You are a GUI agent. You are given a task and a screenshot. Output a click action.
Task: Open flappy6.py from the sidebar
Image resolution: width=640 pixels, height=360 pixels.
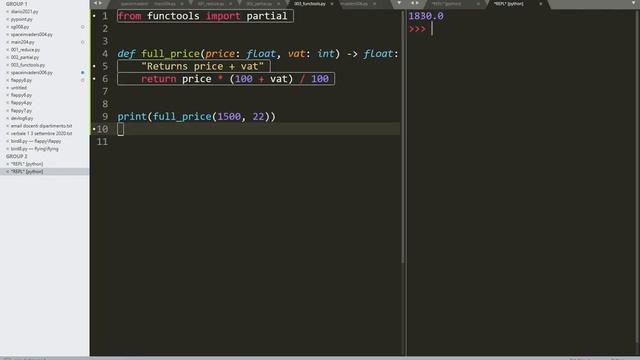[x=21, y=95]
